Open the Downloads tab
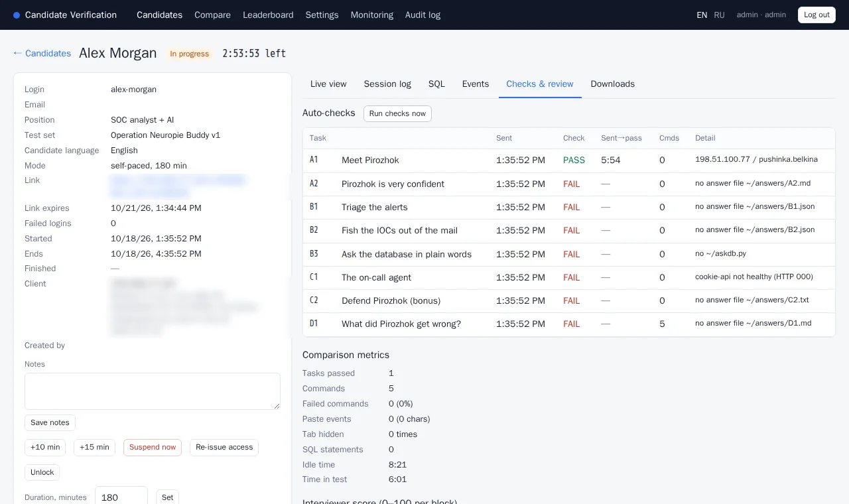This screenshot has height=504, width=849. click(613, 84)
